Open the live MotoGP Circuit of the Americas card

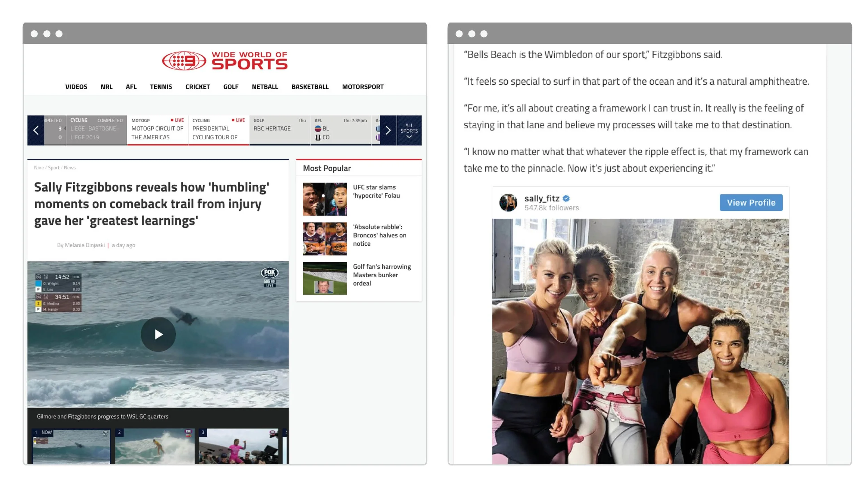(x=158, y=130)
